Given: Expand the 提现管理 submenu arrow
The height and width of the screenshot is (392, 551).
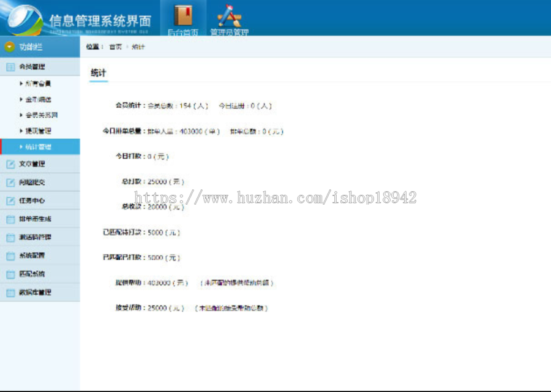Looking at the screenshot, I should (x=22, y=130).
